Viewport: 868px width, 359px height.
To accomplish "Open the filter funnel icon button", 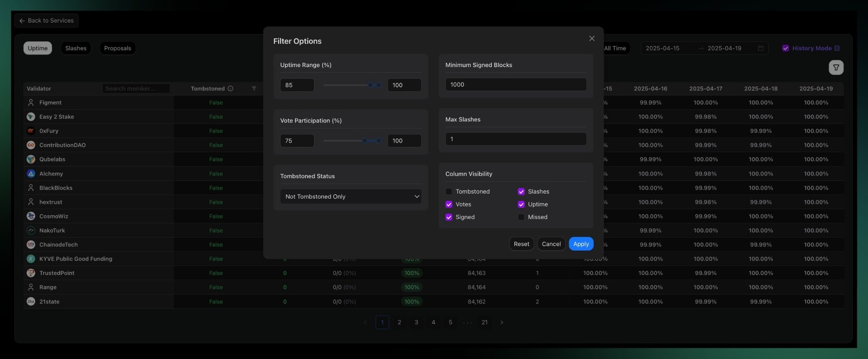I will click(836, 67).
